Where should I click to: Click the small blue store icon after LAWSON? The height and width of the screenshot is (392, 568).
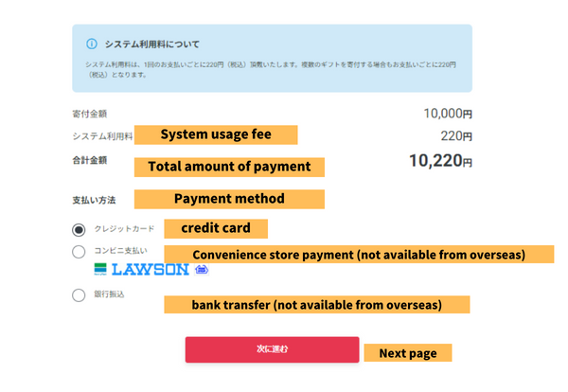[x=201, y=270]
